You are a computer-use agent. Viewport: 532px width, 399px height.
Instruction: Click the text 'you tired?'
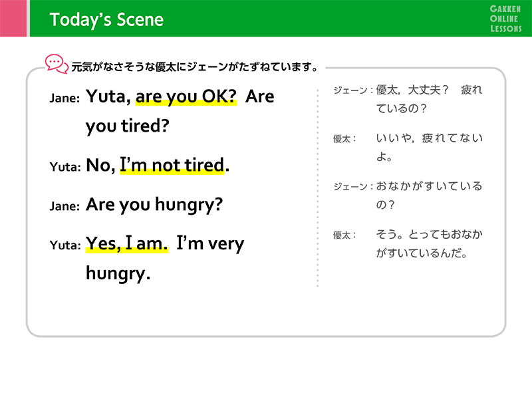click(x=127, y=126)
